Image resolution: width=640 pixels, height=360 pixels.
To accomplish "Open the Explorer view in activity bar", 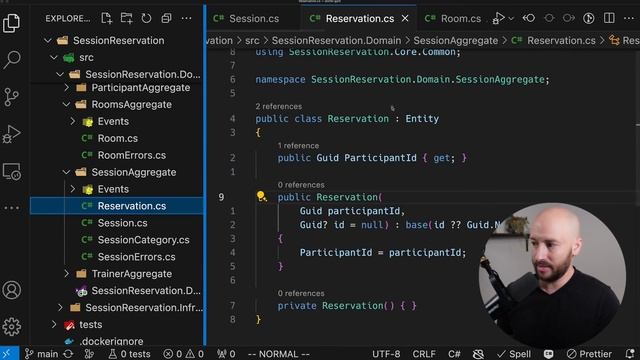I will [11, 22].
